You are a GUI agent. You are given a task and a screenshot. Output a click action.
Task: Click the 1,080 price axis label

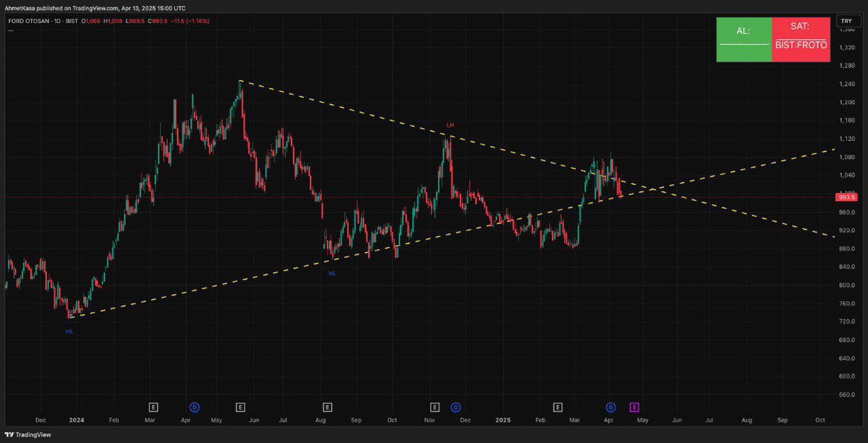[x=846, y=157]
